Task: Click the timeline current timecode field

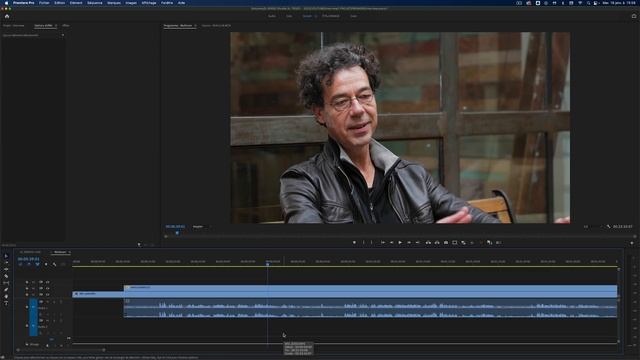Action: pos(29,259)
